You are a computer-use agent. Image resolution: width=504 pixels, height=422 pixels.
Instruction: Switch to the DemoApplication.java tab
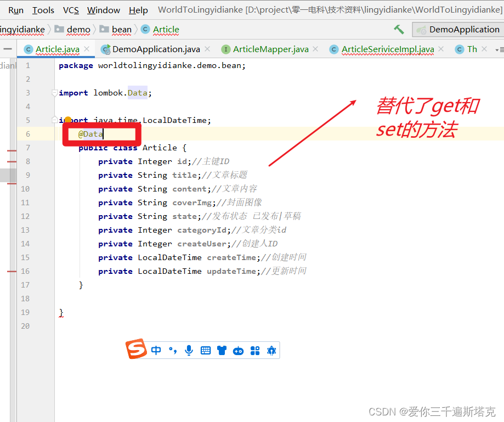pyautogui.click(x=156, y=49)
